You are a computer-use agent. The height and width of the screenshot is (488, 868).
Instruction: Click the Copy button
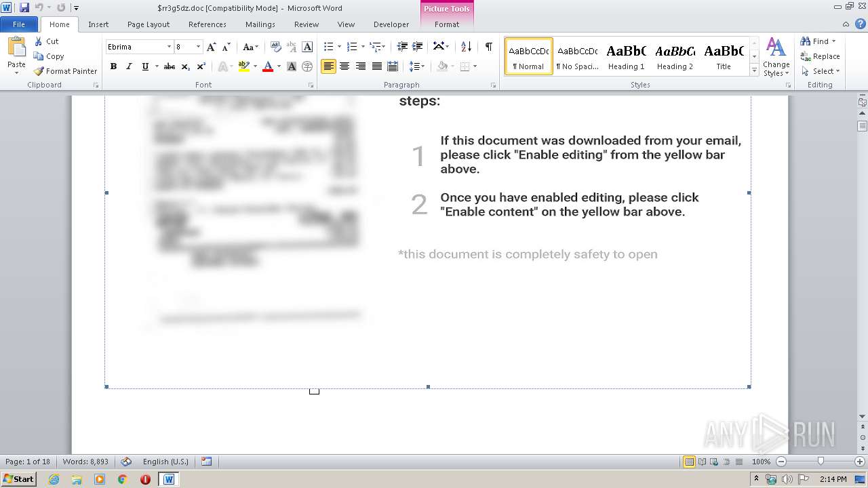(x=49, y=56)
